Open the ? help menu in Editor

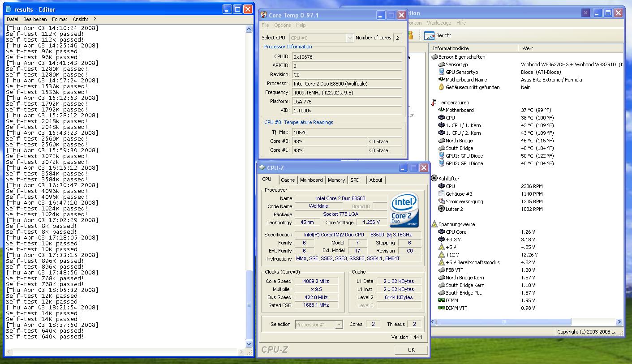point(95,19)
